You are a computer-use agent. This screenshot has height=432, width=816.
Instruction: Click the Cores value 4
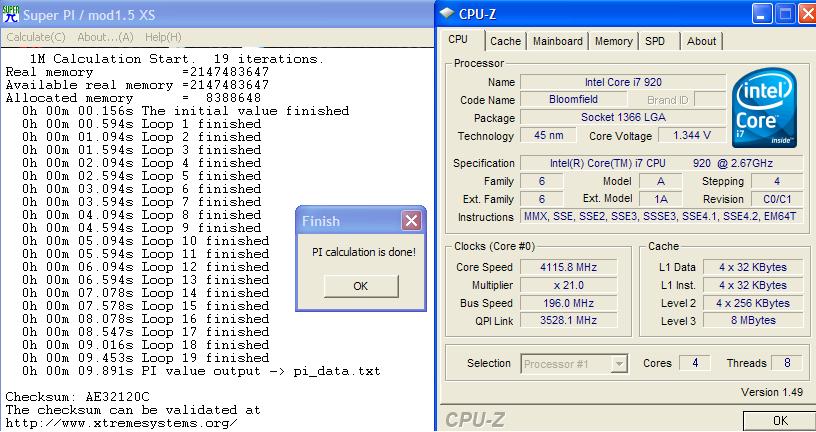click(x=695, y=363)
